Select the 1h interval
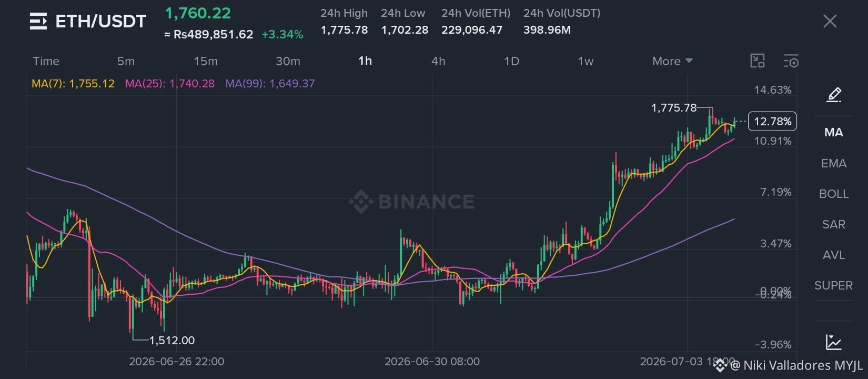 365,61
